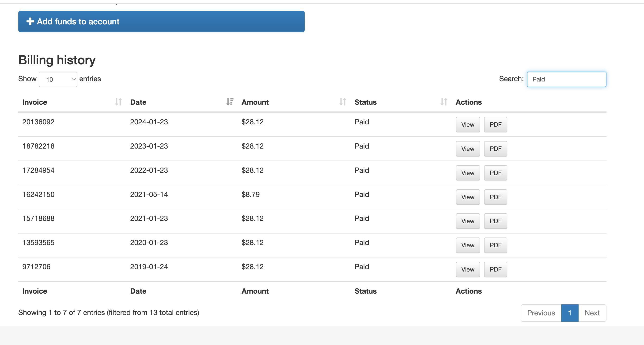Click the $28.12 amount for invoice 20136092
This screenshot has height=345, width=644.
(x=253, y=122)
